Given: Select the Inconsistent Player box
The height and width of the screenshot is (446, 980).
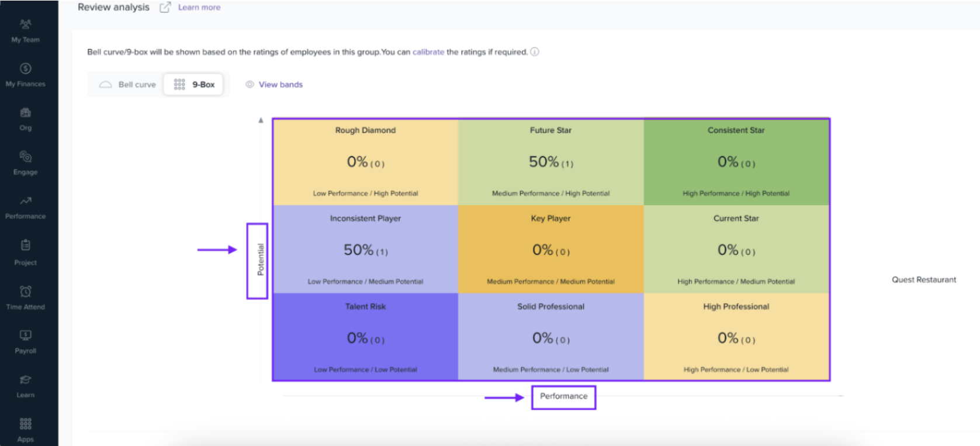Looking at the screenshot, I should tap(365, 250).
